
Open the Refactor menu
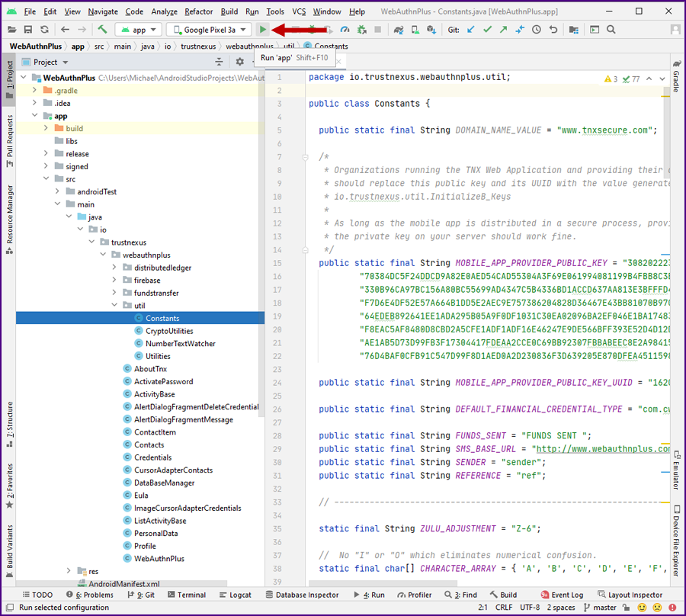coord(198,11)
